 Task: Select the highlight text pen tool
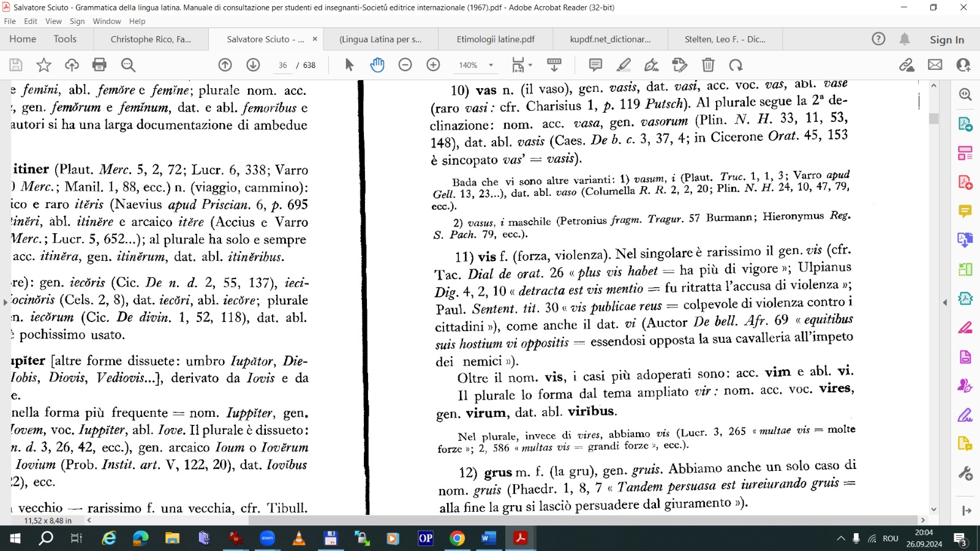click(624, 65)
